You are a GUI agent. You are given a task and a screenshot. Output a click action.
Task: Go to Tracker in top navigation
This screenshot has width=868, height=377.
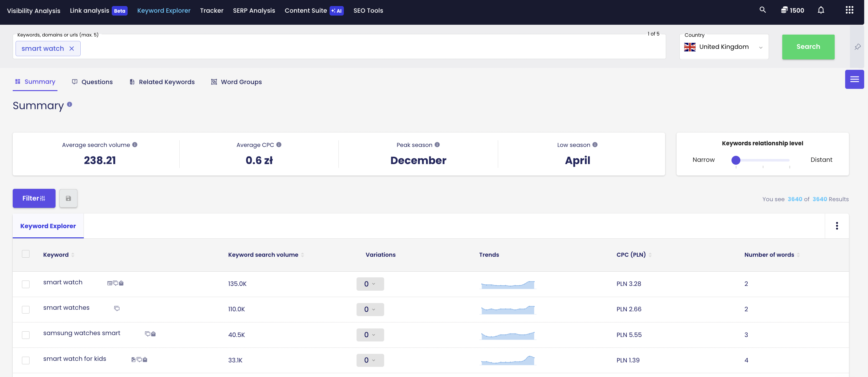pos(212,10)
